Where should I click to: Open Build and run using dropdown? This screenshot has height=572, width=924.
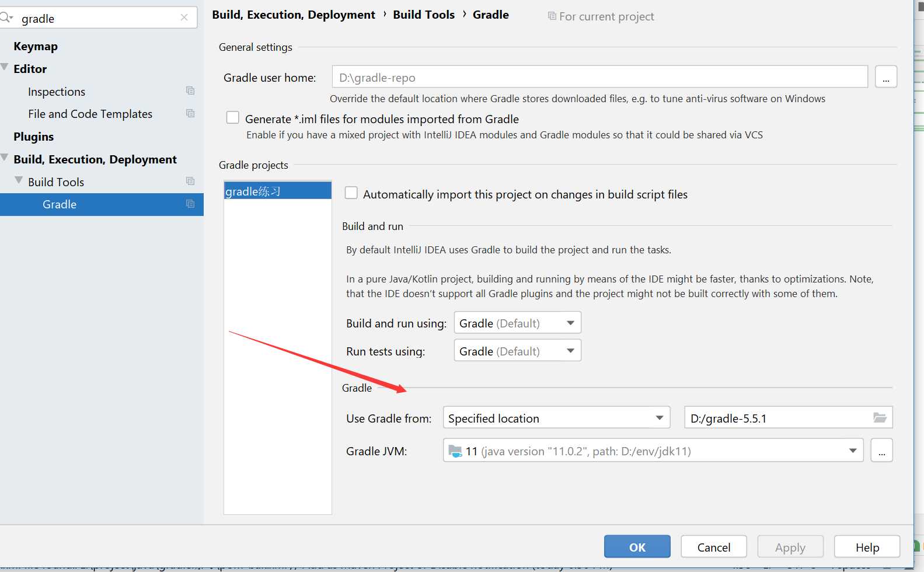click(x=517, y=323)
